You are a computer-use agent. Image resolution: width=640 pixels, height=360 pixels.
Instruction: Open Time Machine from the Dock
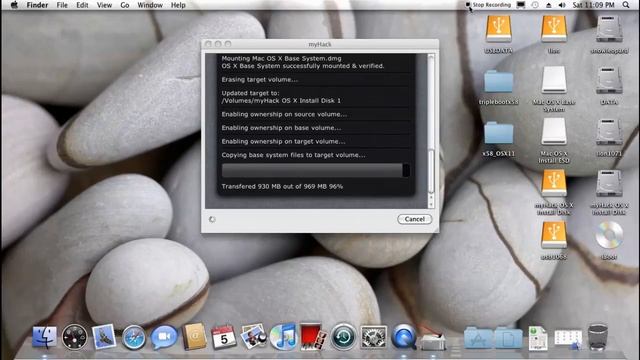[x=343, y=337]
